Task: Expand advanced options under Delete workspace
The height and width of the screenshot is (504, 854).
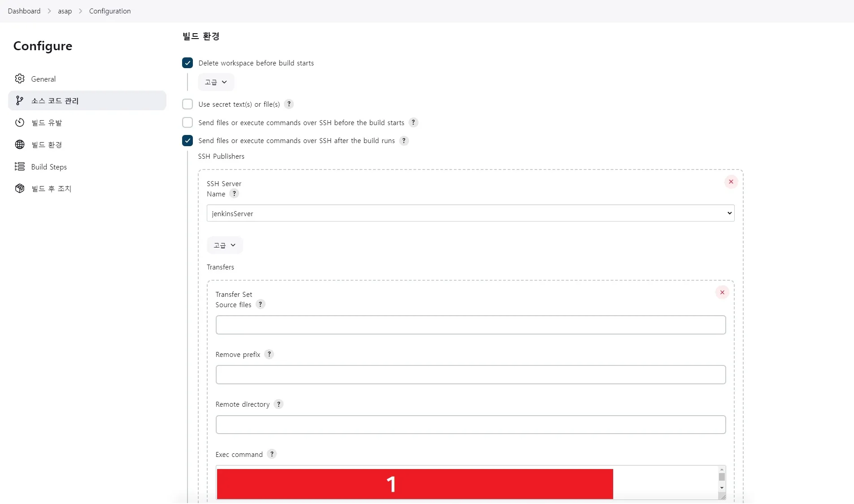Action: tap(216, 82)
